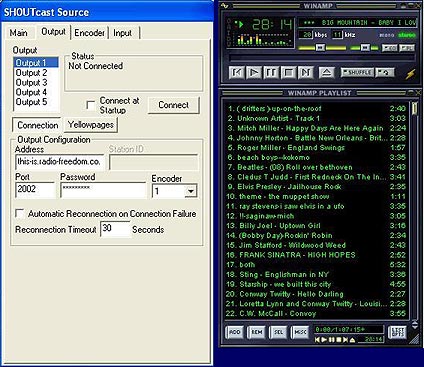
Task: Open the playlist ADD menu button
Action: pyautogui.click(x=235, y=332)
